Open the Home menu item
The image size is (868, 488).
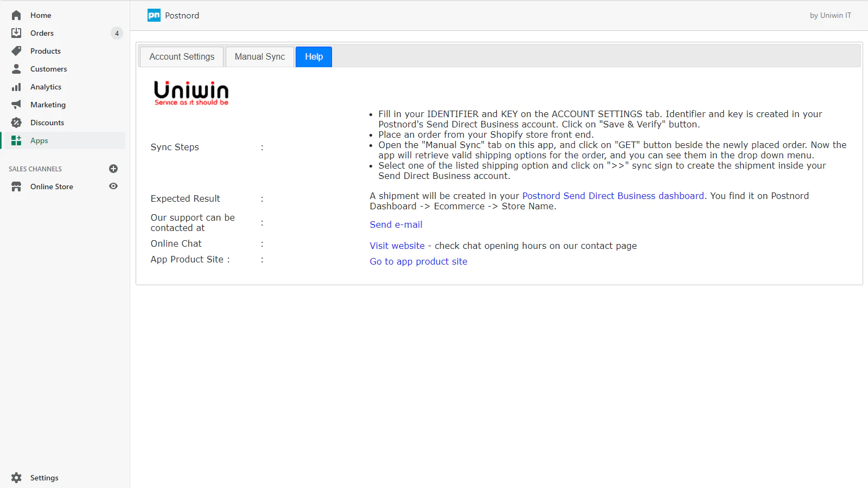click(41, 15)
